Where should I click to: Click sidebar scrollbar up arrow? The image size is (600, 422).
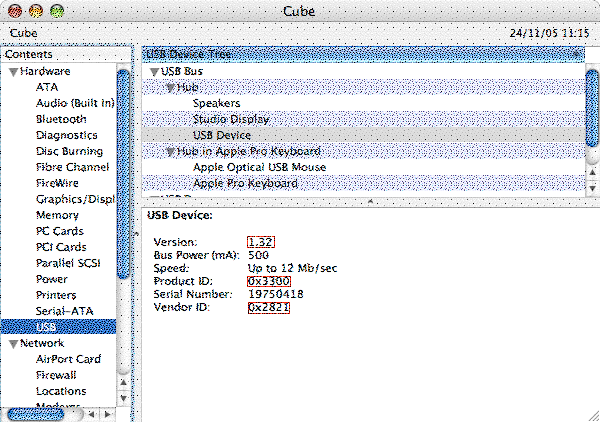point(123,382)
